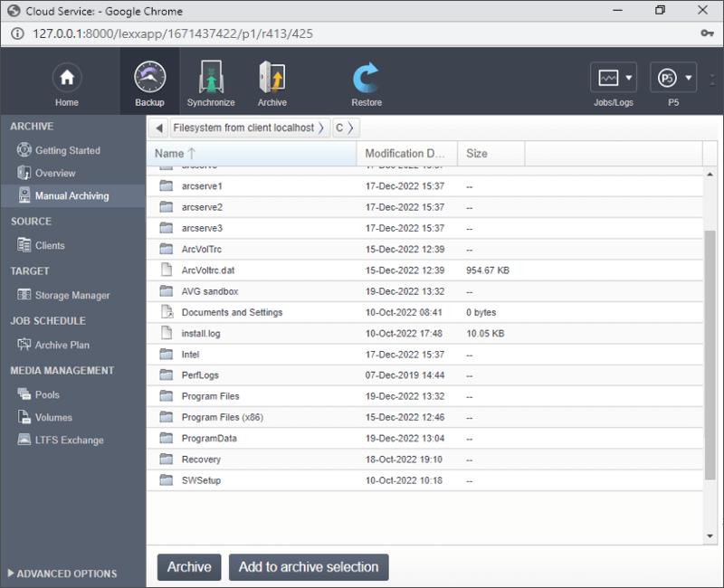Open Clients in sidebar

50,245
